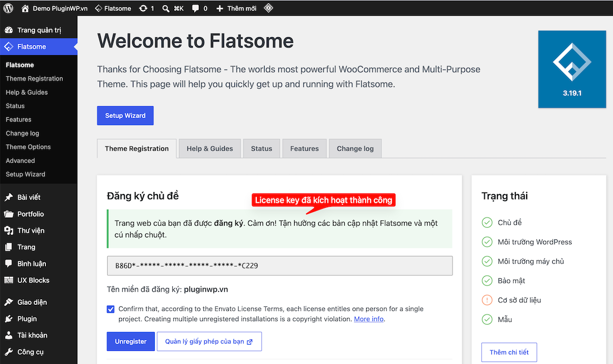
Task: Open Trang pages menu in sidebar
Action: (38, 247)
